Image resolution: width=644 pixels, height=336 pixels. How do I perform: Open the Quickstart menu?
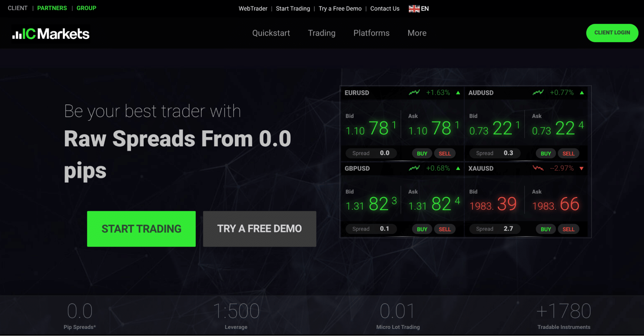[x=271, y=33]
